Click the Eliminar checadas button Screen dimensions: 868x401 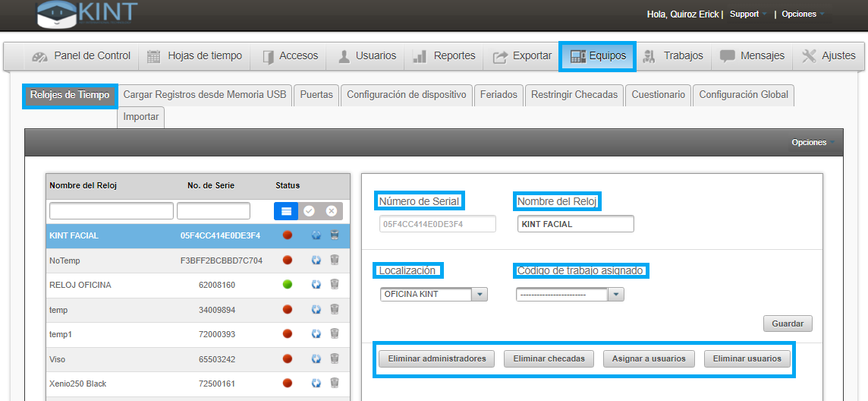tap(549, 359)
